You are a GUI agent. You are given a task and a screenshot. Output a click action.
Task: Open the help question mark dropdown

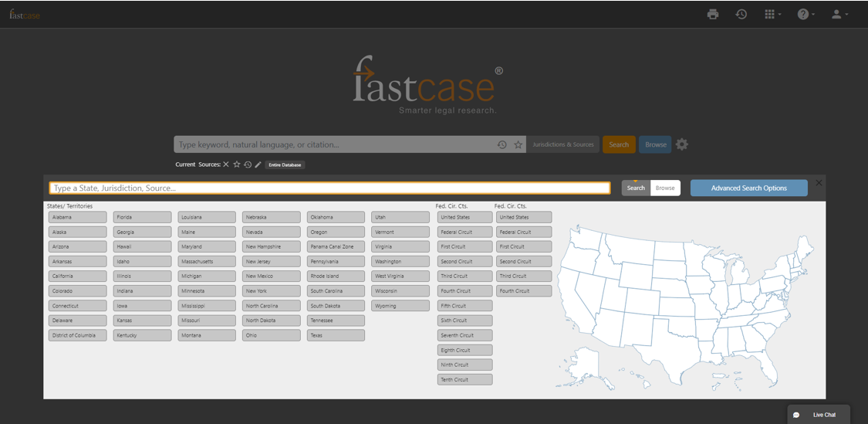(x=806, y=14)
